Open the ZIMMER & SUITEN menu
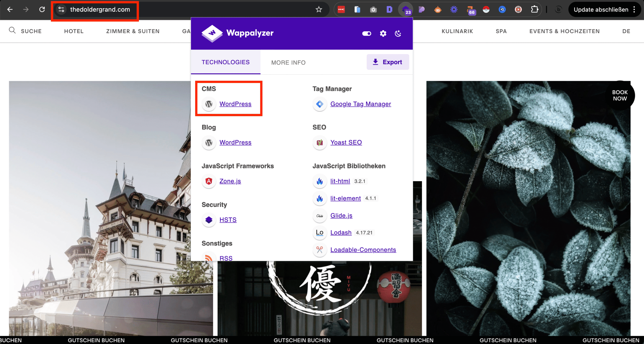 click(133, 31)
